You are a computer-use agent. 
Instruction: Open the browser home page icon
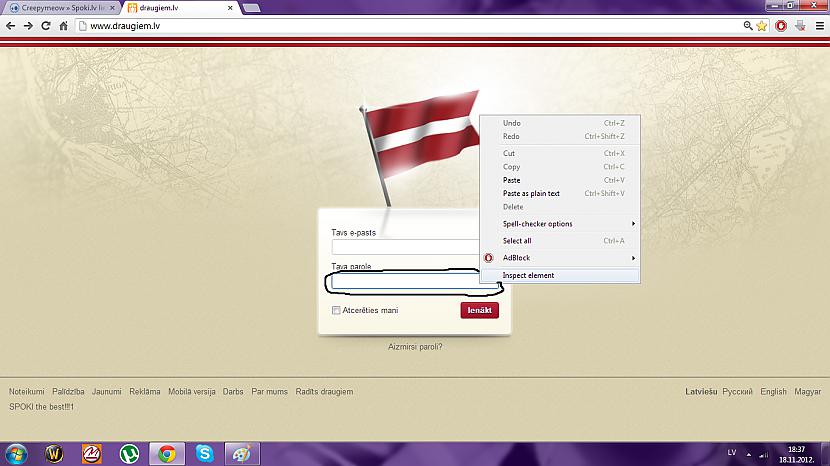pos(63,25)
